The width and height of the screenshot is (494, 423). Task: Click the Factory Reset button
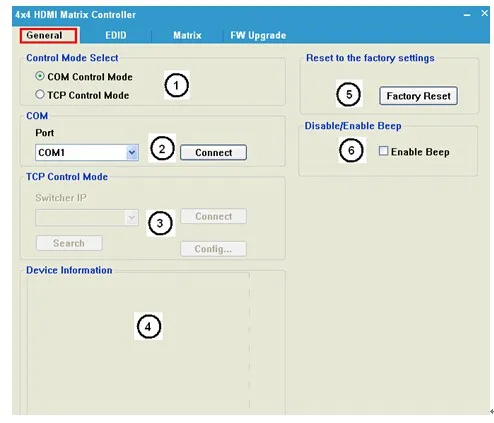(x=418, y=96)
